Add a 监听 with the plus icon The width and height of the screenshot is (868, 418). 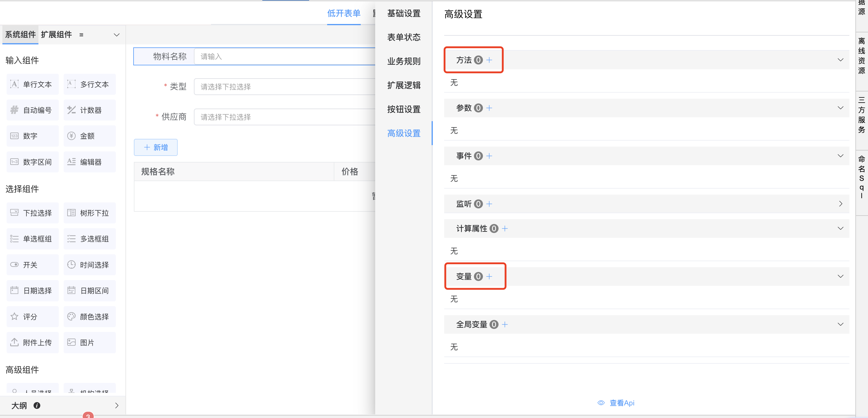(489, 204)
